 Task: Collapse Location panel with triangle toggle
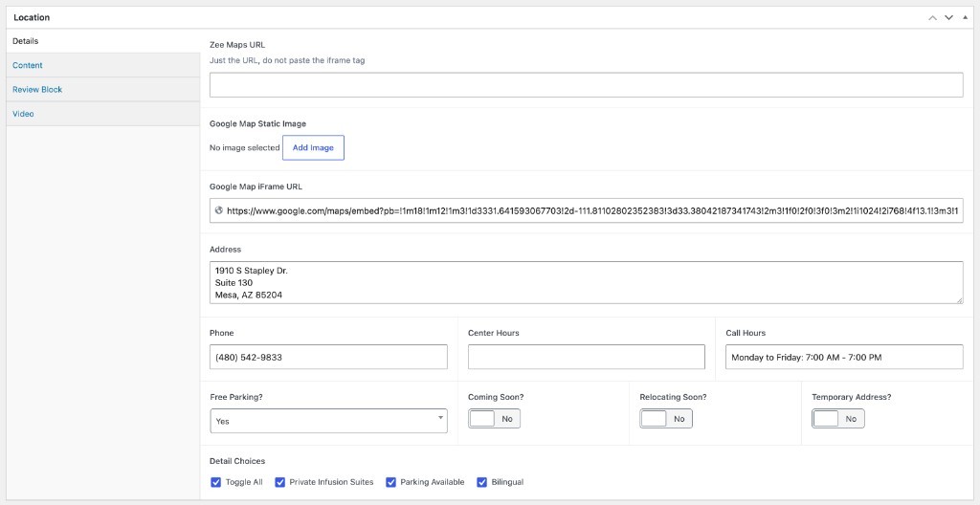click(965, 17)
